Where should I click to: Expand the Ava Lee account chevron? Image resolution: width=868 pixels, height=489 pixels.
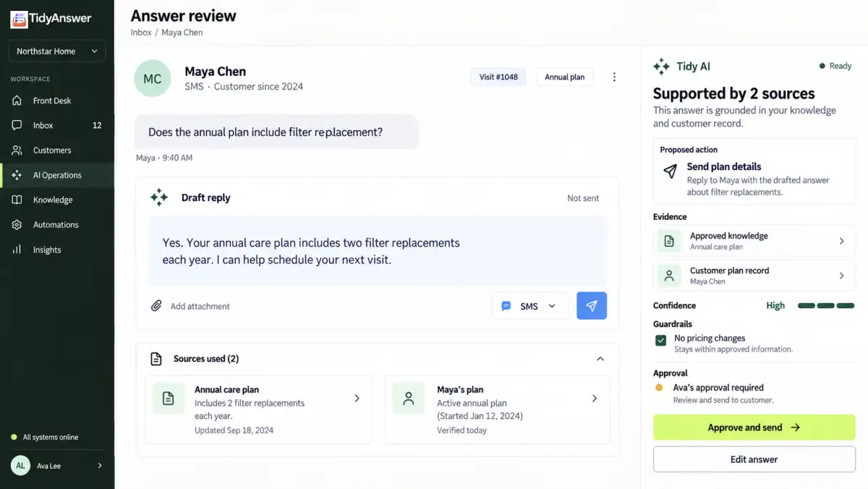point(100,466)
